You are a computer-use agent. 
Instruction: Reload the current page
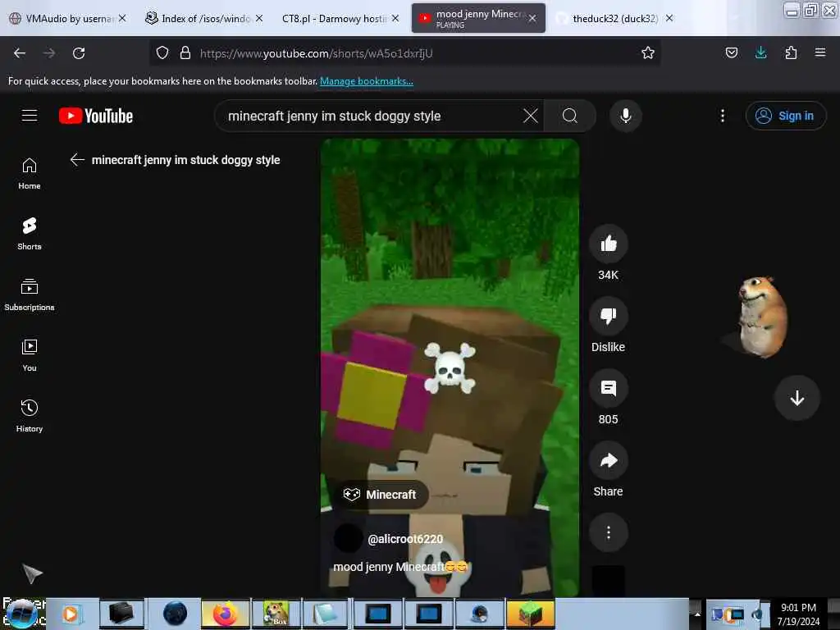point(79,53)
